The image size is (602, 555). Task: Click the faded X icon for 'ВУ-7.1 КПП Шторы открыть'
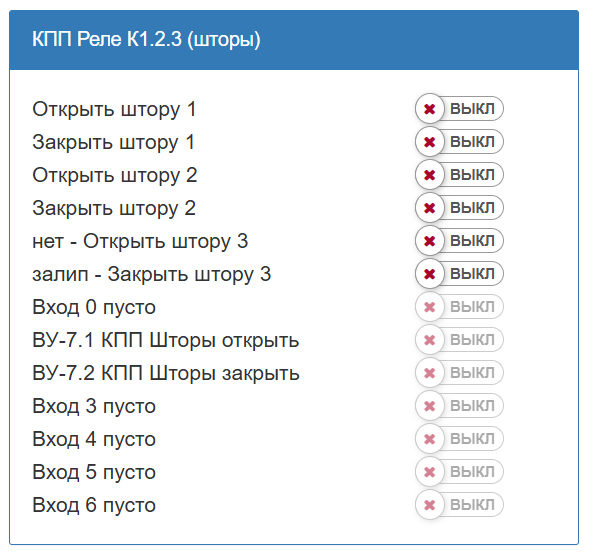tap(430, 340)
